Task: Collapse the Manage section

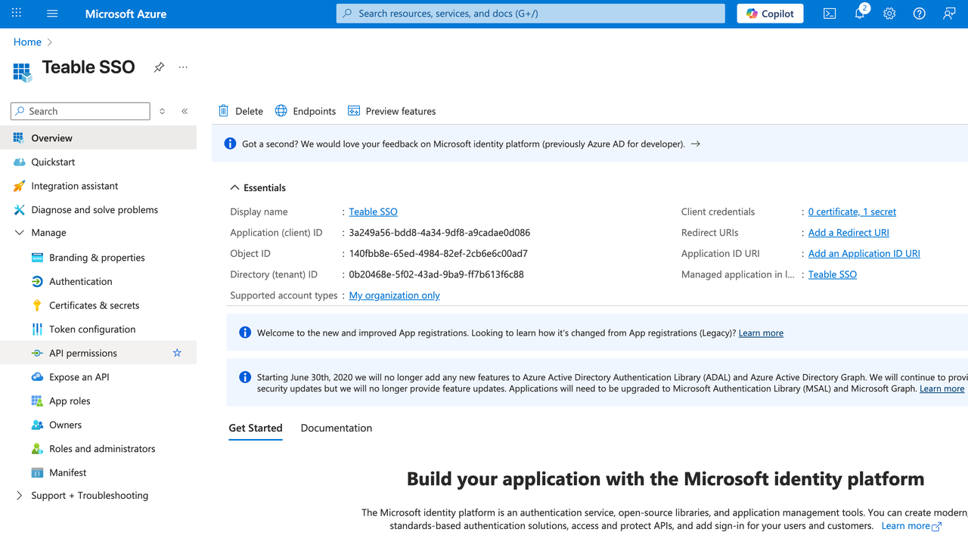Action: tap(19, 233)
